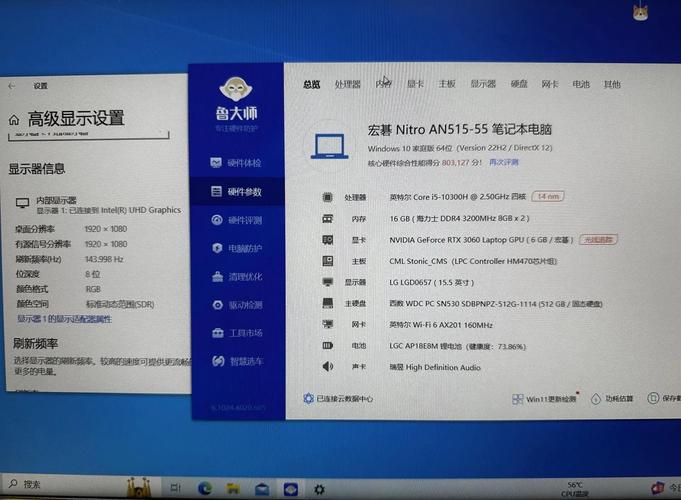Open 驱动检测 sidebar item
681x500 pixels.
coord(238,305)
